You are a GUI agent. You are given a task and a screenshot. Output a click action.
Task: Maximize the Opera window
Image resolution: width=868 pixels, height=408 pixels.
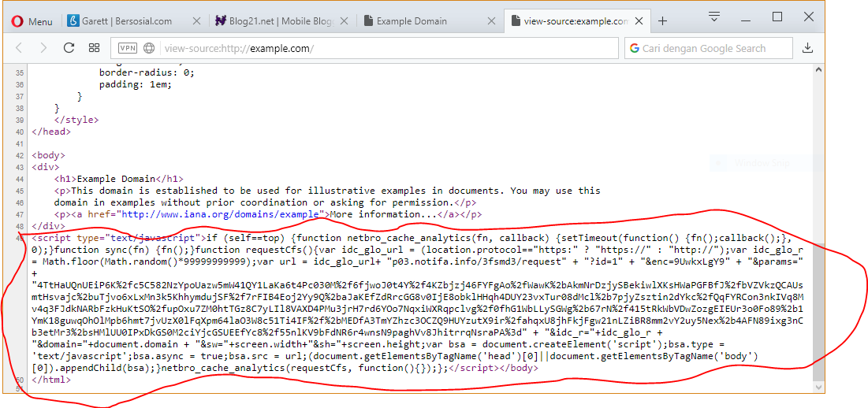coord(777,17)
